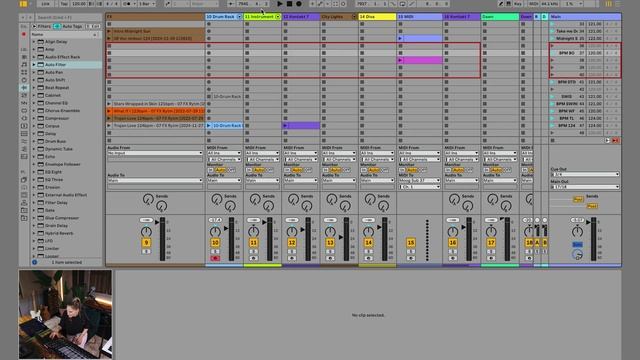Image resolution: width=640 pixels, height=360 pixels.
Task: Expand the Auto Filter browser item
Action: 34,64
